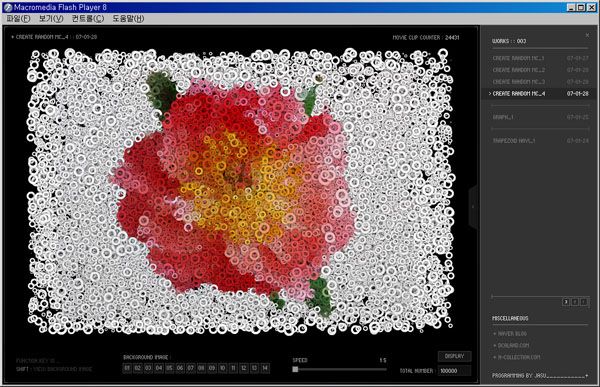Select background image 07

pyautogui.click(x=191, y=368)
